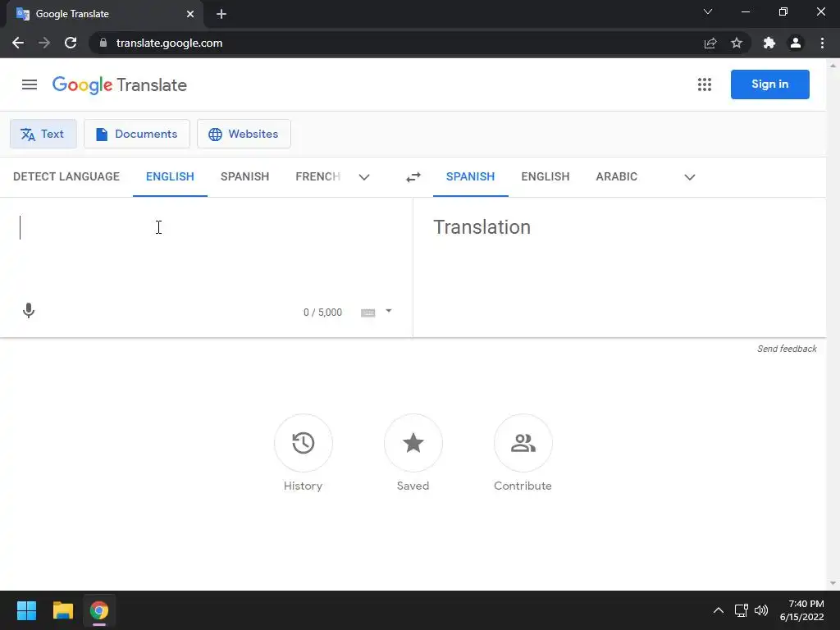Expand more source languages chevron

[x=364, y=177]
